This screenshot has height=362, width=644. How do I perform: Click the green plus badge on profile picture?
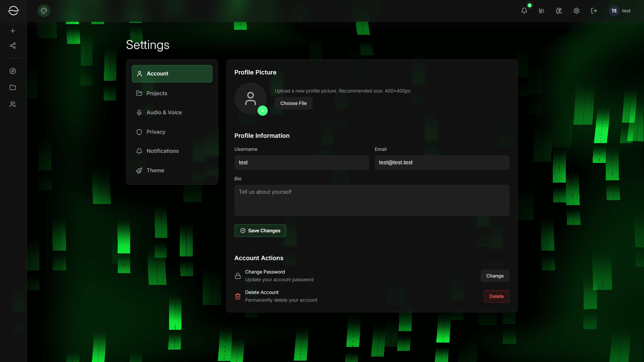pyautogui.click(x=263, y=111)
